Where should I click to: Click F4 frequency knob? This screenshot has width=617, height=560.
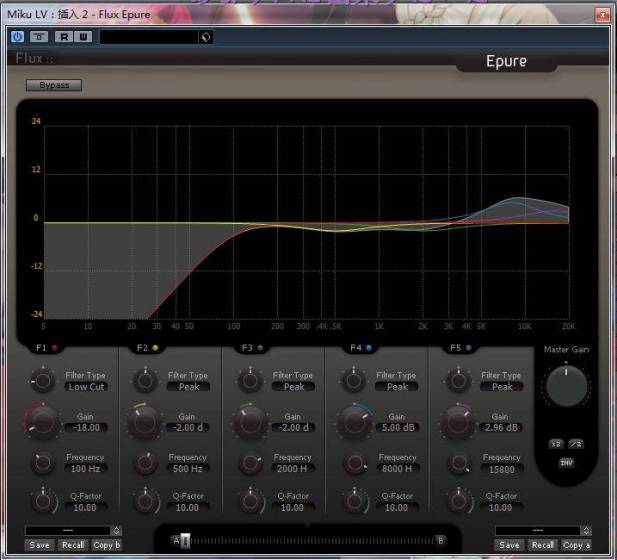pyautogui.click(x=355, y=463)
